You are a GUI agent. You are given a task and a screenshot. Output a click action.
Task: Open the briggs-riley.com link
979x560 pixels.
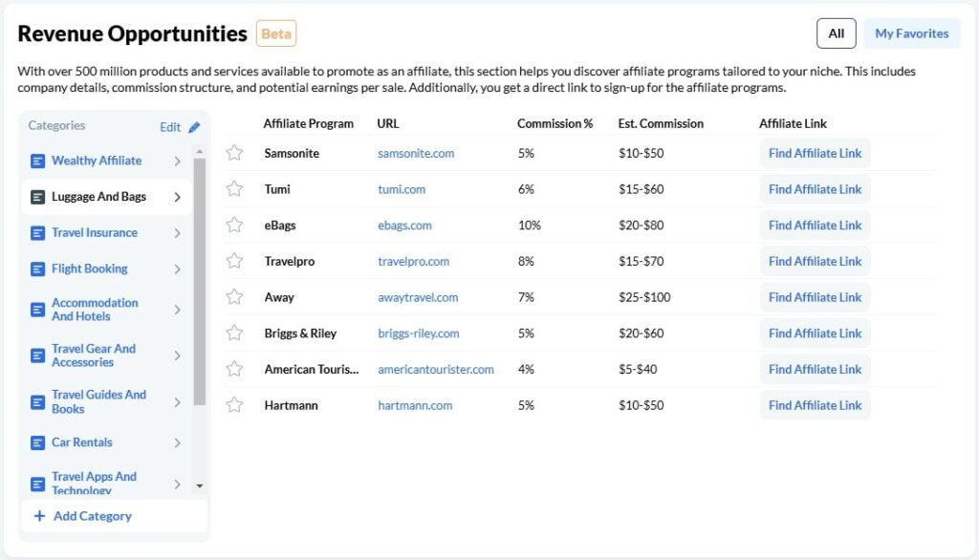click(x=419, y=334)
